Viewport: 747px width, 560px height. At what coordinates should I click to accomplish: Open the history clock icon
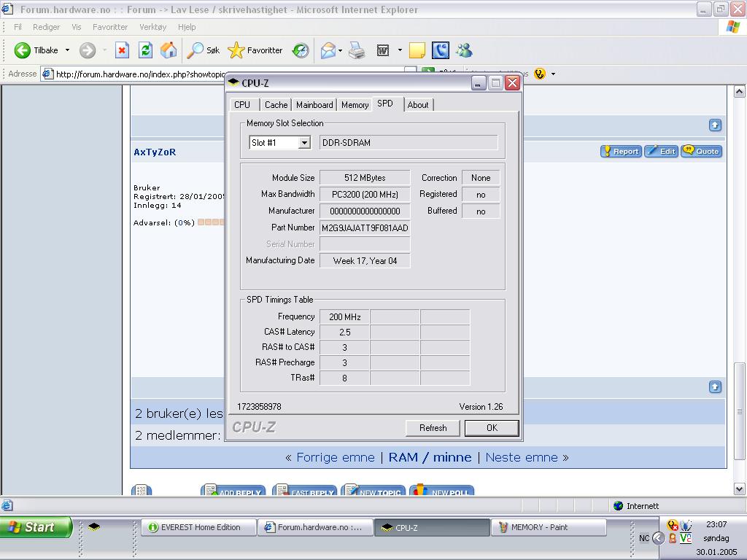tap(301, 50)
